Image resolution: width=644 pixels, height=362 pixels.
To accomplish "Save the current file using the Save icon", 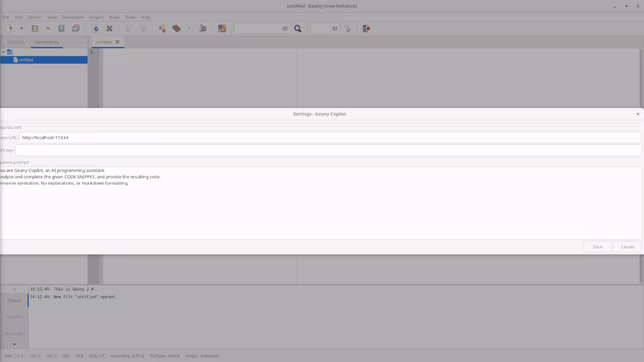I will coord(61,28).
